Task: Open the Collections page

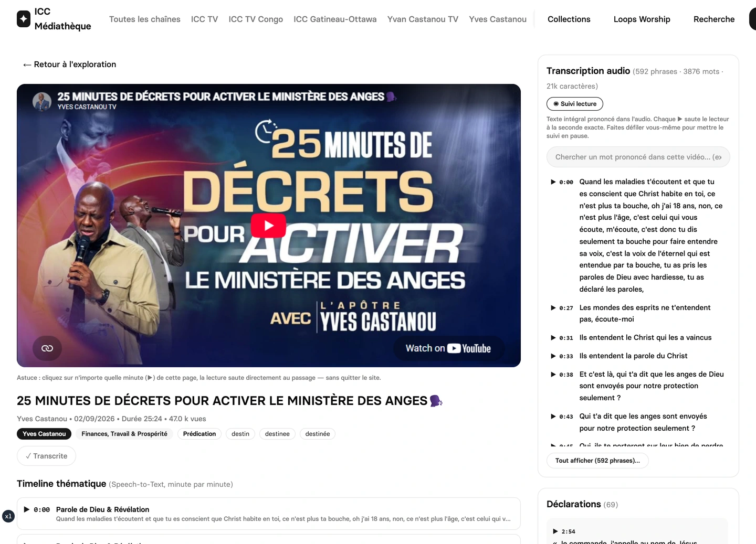Action: point(569,19)
